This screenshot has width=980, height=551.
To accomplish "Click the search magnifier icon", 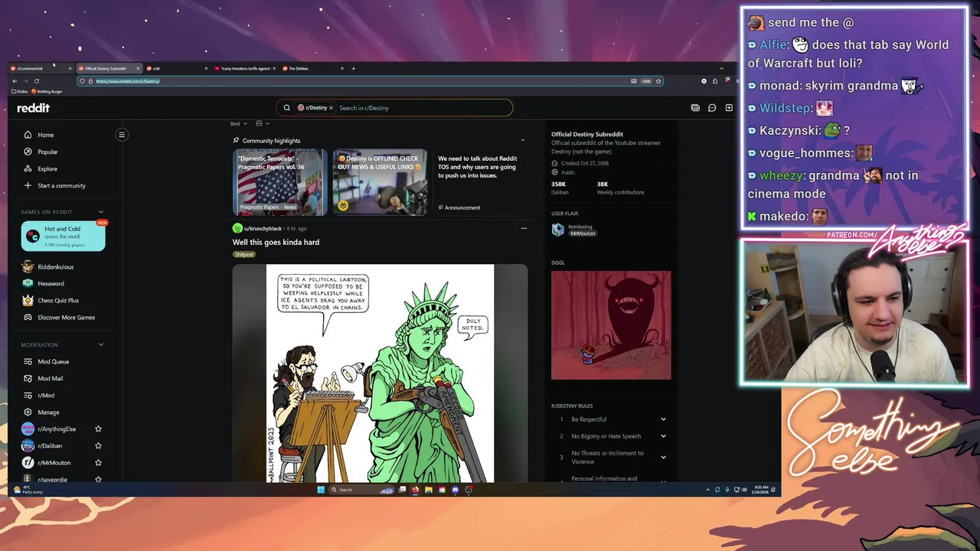I will click(x=286, y=108).
